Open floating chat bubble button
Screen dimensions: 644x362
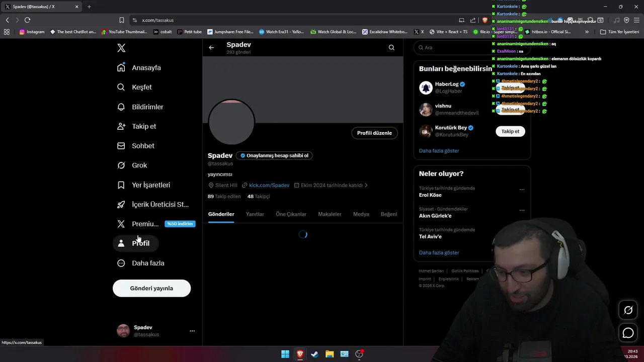pos(628,333)
